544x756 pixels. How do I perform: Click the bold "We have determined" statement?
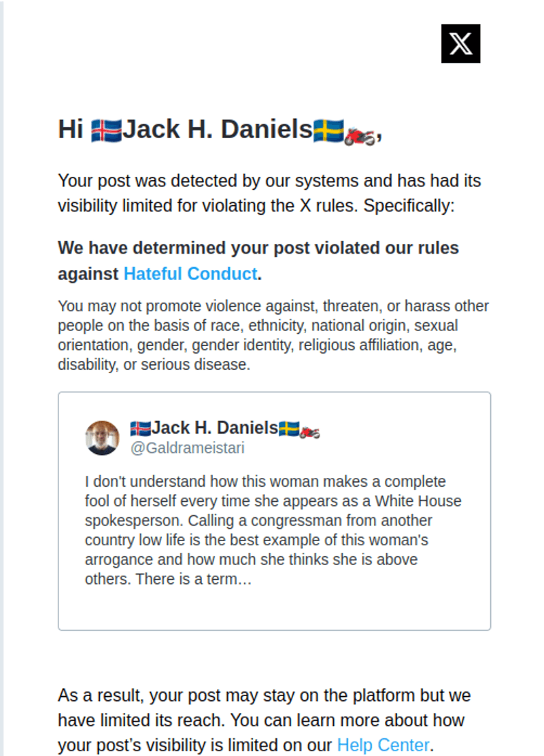pos(258,260)
